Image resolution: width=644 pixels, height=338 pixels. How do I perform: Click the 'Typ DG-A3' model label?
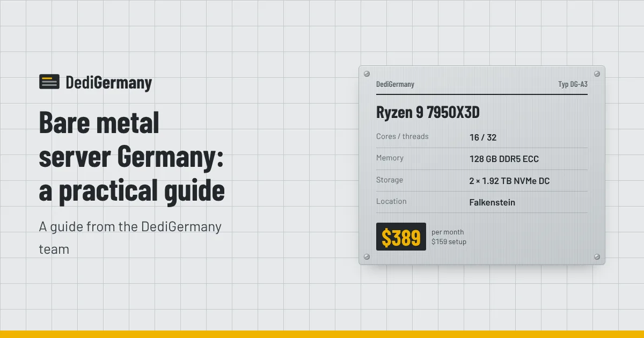(573, 84)
